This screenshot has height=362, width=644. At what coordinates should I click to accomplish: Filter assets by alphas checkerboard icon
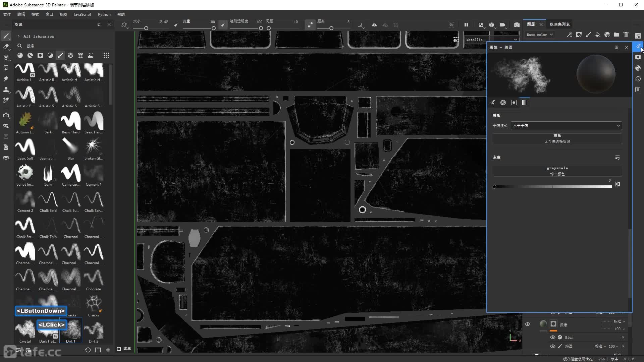70,55
